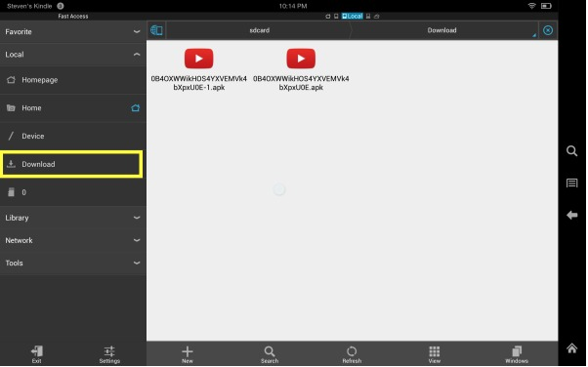Tap the Search tool in the bottom toolbar
Viewport: 588px width, 367px height.
(270, 354)
